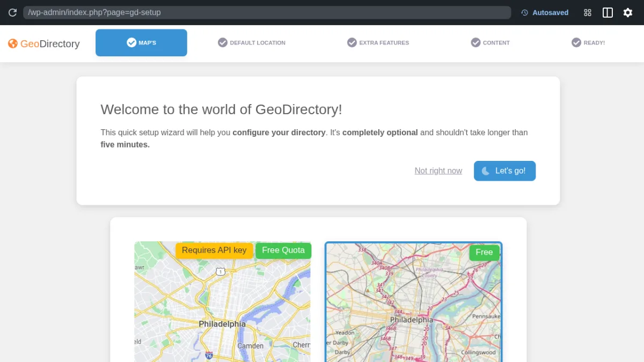Click the 'completely optional' bold text
Screen dimensions: 644x362
click(380, 132)
